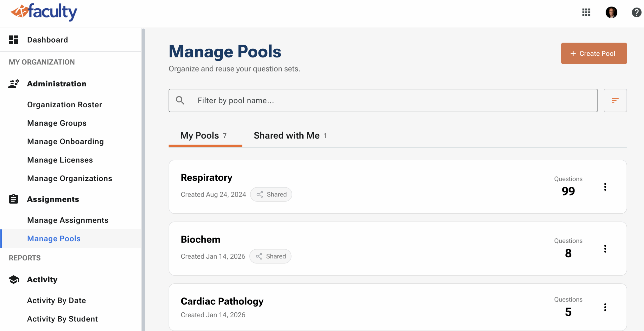Click the Activity graduation cap icon
Image resolution: width=644 pixels, height=331 pixels.
13,279
